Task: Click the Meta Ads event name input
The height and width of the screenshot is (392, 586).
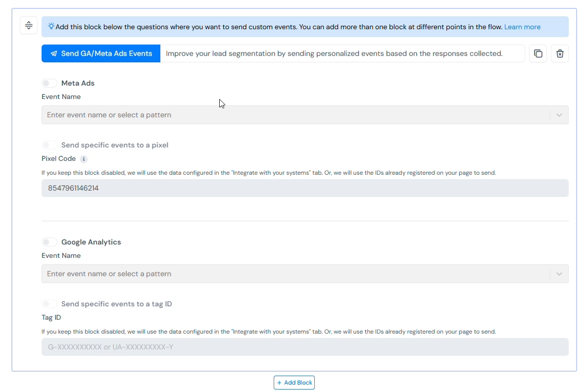Action: coord(295,115)
